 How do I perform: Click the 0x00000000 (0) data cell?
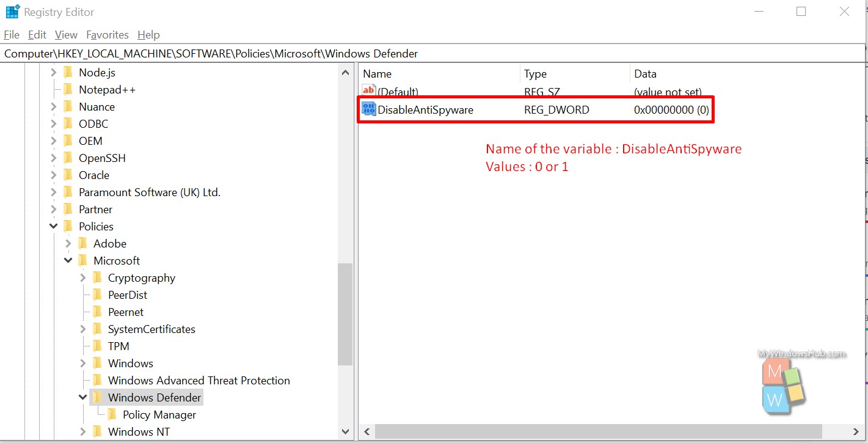coord(671,110)
